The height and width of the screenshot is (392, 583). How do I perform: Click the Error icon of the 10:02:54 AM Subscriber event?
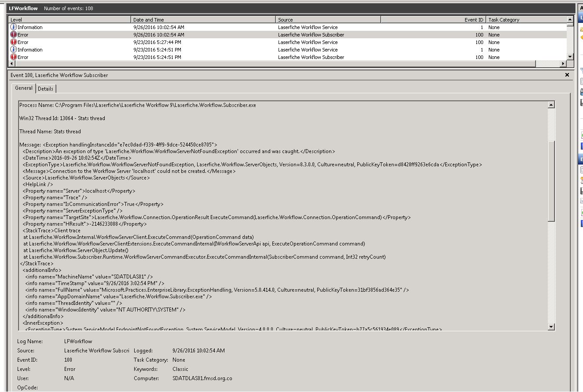[x=13, y=35]
